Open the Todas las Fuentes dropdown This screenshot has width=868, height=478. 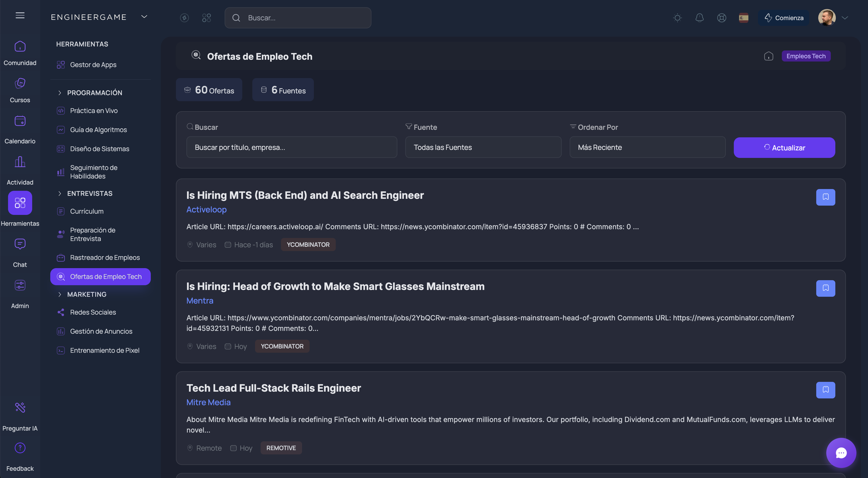[x=483, y=147]
